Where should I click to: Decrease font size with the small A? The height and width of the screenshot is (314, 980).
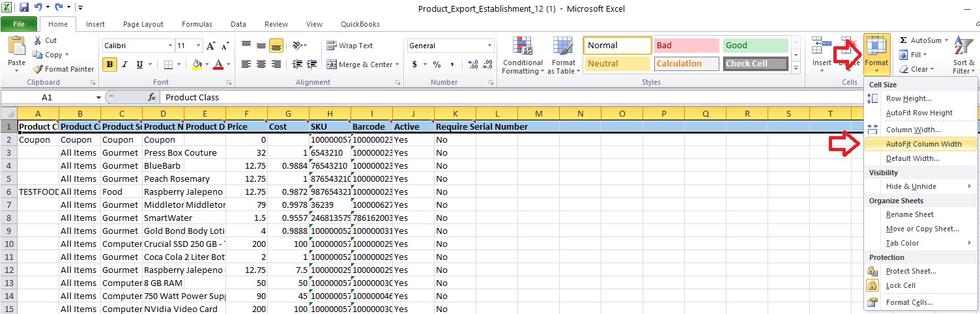tap(225, 46)
